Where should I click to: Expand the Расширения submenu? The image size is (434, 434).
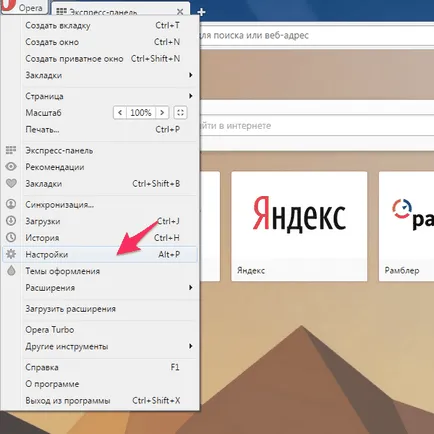coord(100,288)
